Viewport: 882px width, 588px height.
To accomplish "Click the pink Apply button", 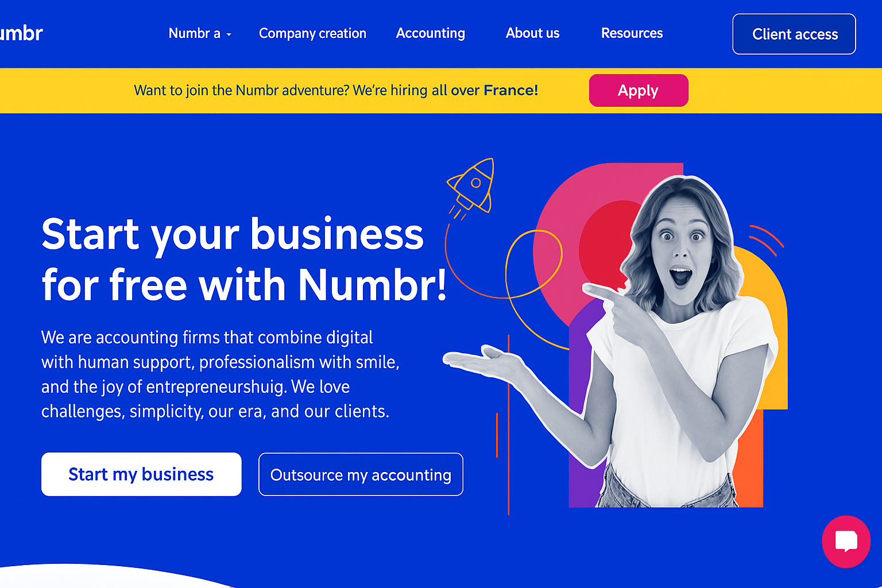I will pos(639,90).
